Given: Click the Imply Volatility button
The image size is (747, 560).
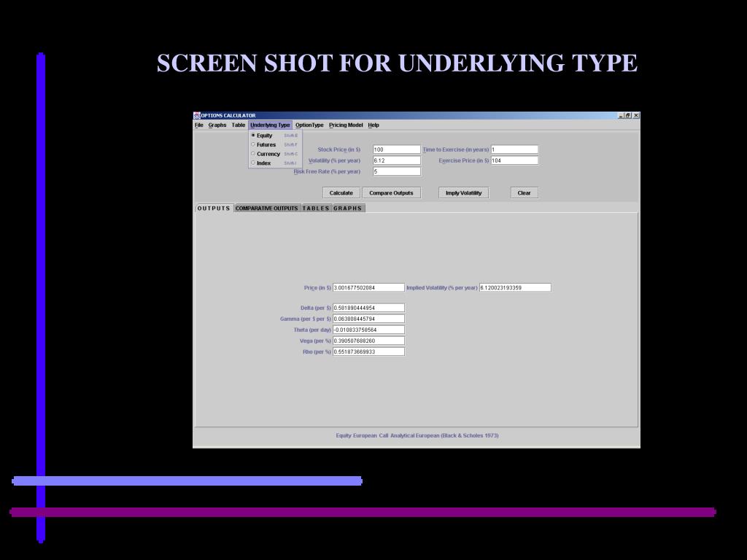Looking at the screenshot, I should coord(464,193).
